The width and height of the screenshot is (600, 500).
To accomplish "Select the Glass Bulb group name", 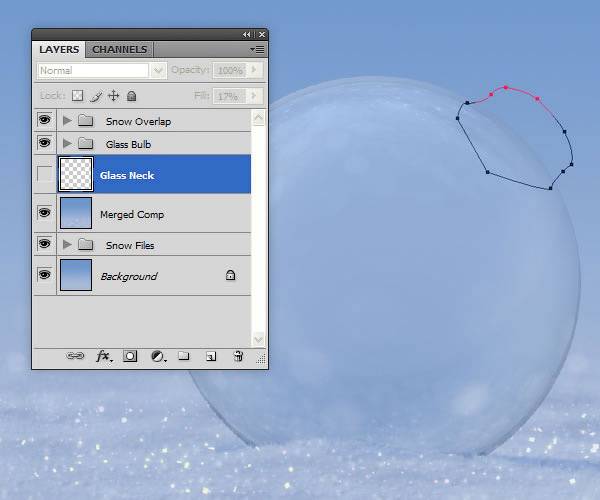I will [129, 145].
